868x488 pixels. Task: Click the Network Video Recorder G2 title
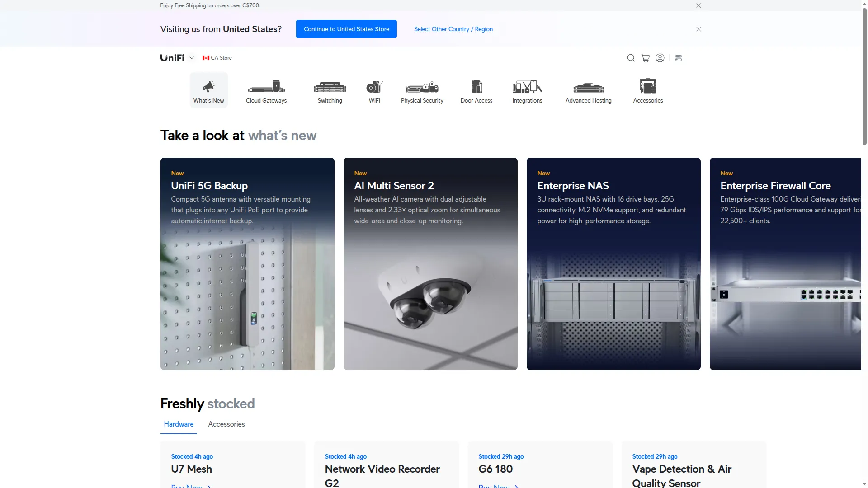[382, 476]
